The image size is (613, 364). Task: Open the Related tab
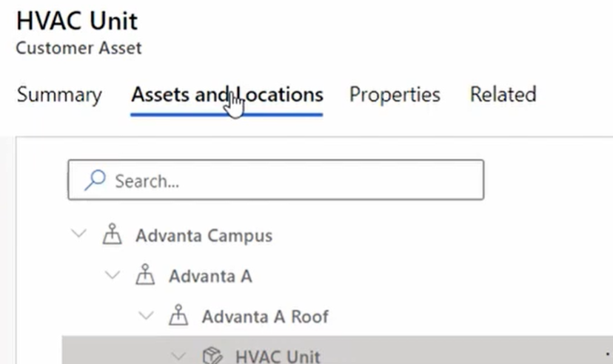503,95
